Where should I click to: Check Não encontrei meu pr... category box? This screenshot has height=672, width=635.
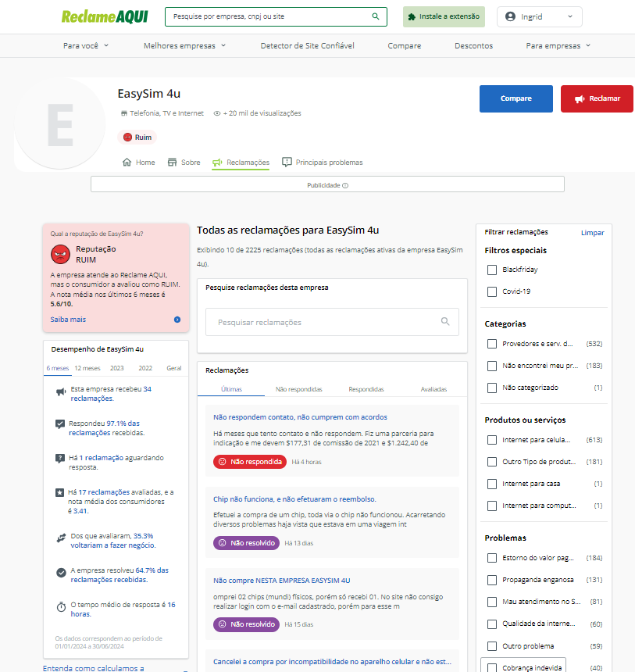point(492,366)
